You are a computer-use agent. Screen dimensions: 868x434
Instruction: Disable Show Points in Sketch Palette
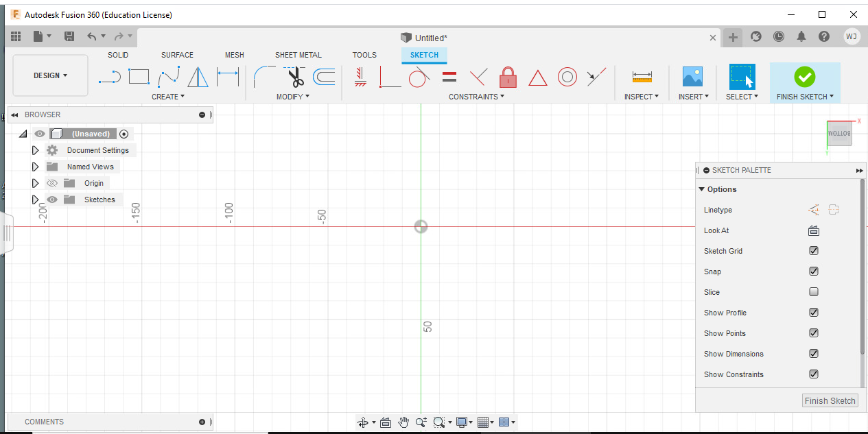[813, 333]
